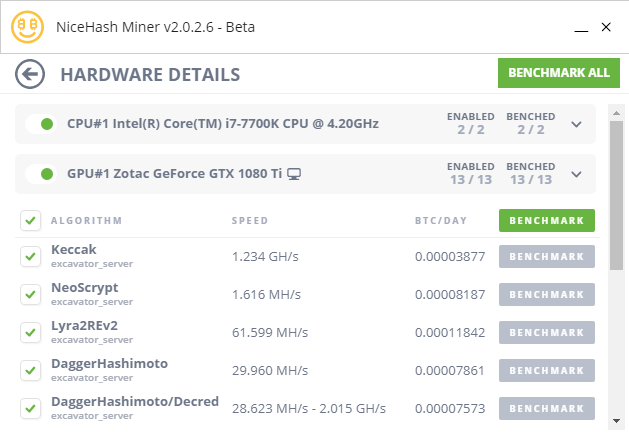
Task: Click the Benchmark All button
Action: tap(557, 73)
